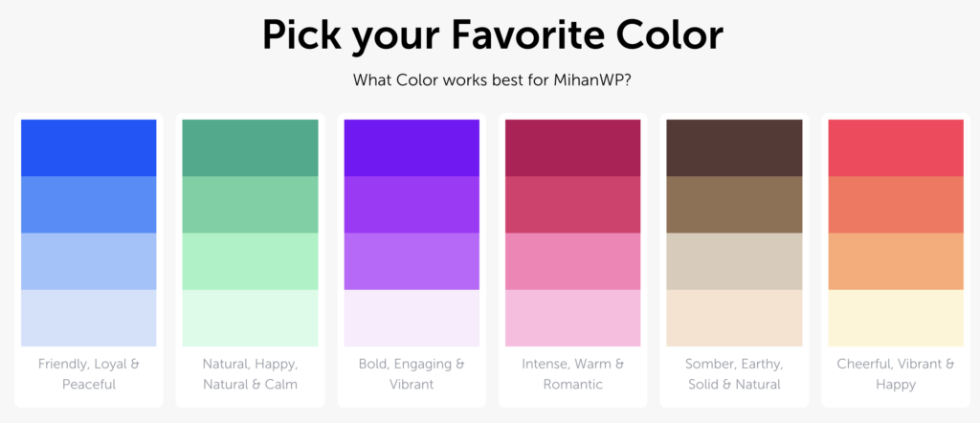This screenshot has height=423, width=980.
Task: Choose the green Natural, Happy palette card
Action: click(x=250, y=260)
